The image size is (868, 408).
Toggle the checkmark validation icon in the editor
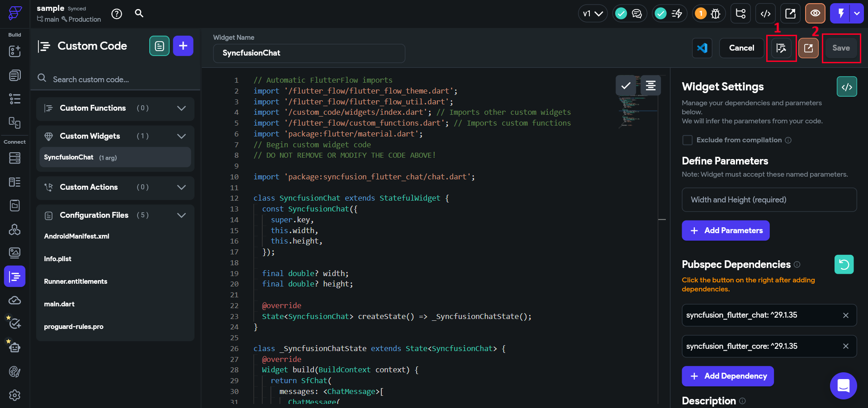pos(626,85)
